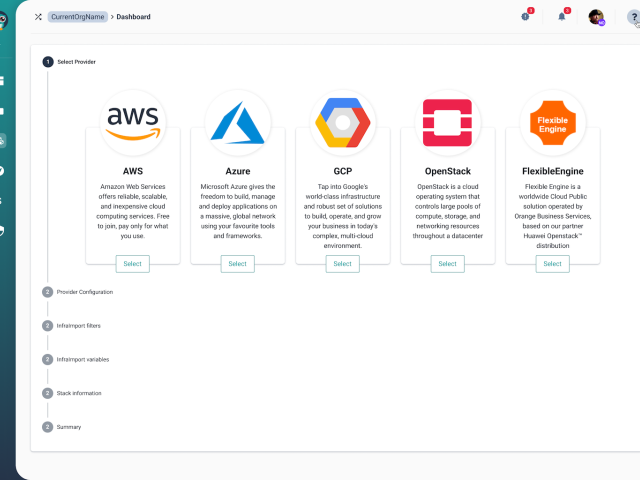This screenshot has width=640, height=480.
Task: Select the AWS provider
Action: [x=133, y=264]
